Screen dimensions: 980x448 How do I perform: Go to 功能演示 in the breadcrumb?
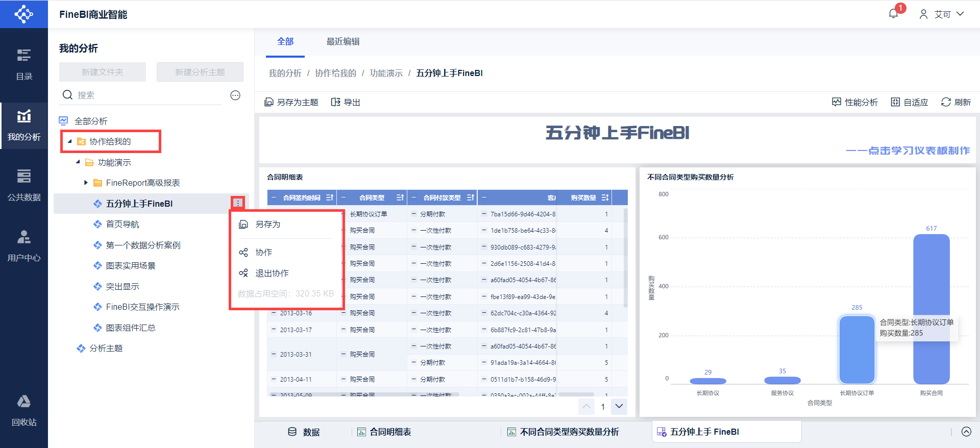tap(386, 73)
